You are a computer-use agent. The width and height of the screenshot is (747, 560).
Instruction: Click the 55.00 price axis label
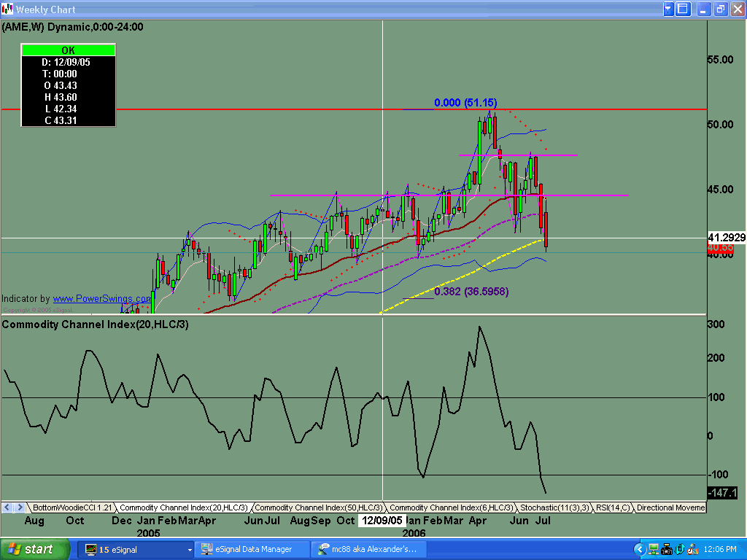tap(720, 60)
